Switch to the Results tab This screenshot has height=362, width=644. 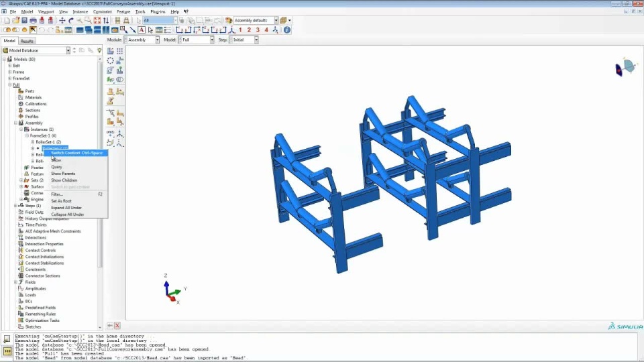(27, 41)
